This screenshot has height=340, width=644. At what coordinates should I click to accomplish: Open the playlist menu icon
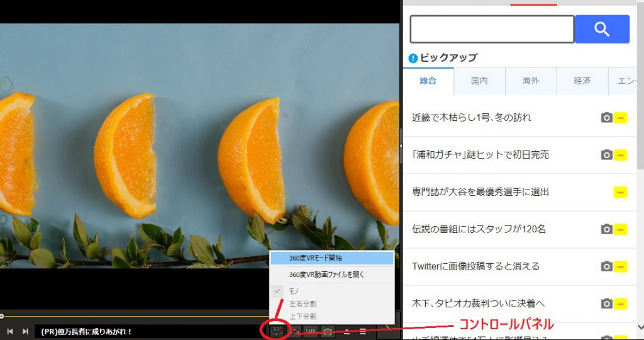point(363,331)
